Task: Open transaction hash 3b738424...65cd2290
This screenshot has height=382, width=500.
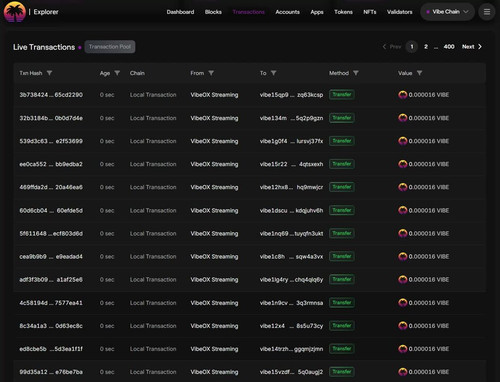Action: 51,95
